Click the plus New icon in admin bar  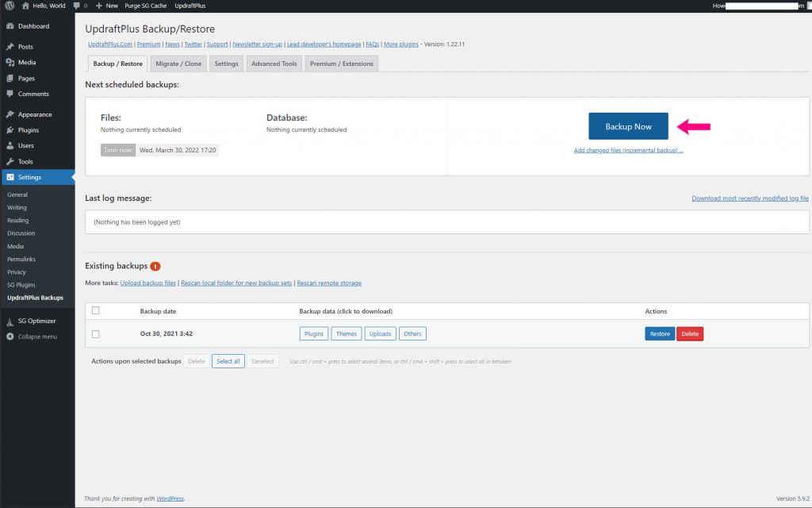click(99, 6)
